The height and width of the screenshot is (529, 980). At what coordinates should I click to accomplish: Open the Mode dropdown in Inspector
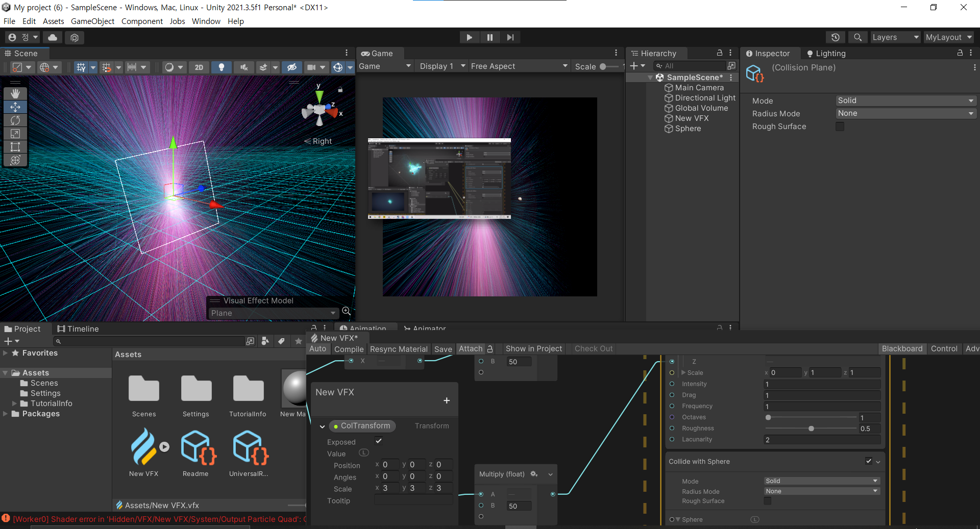(905, 100)
